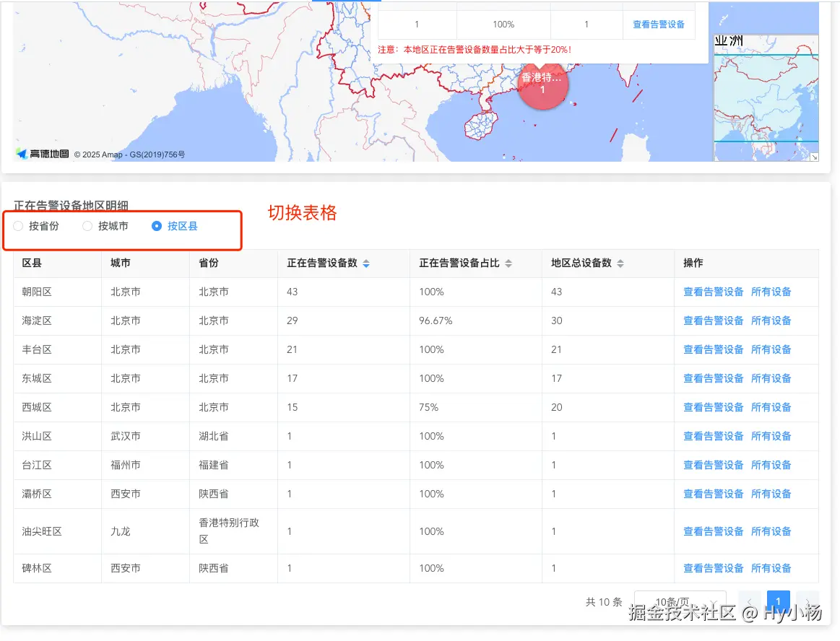Screen dimensions: 840x641
Task: Open 所有设备 for 朝阳区
Action: click(771, 292)
